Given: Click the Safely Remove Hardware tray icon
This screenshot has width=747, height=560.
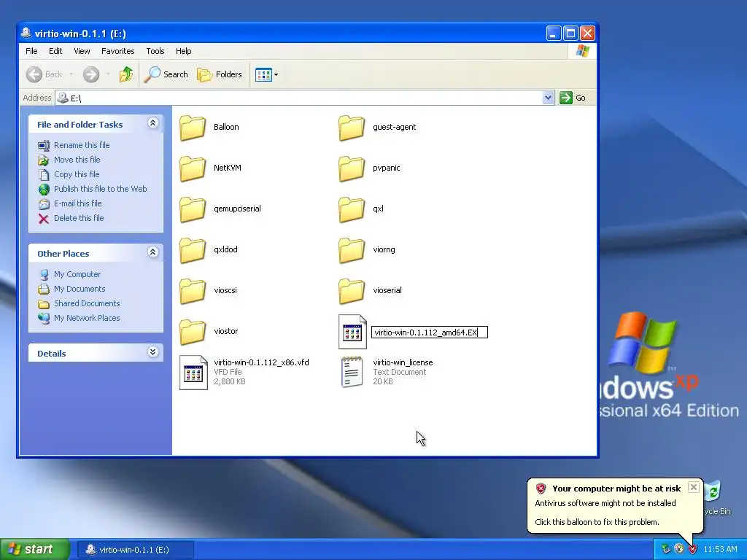Looking at the screenshot, I should 665,550.
